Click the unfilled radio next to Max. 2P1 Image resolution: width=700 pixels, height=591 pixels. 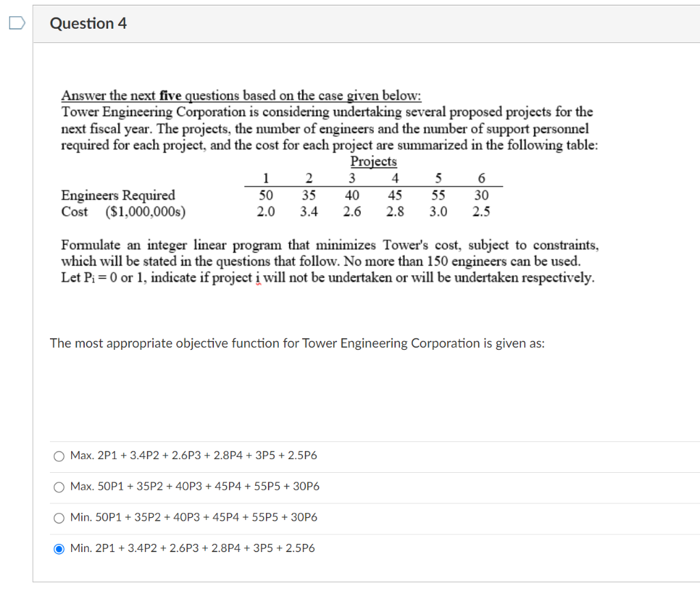(59, 456)
